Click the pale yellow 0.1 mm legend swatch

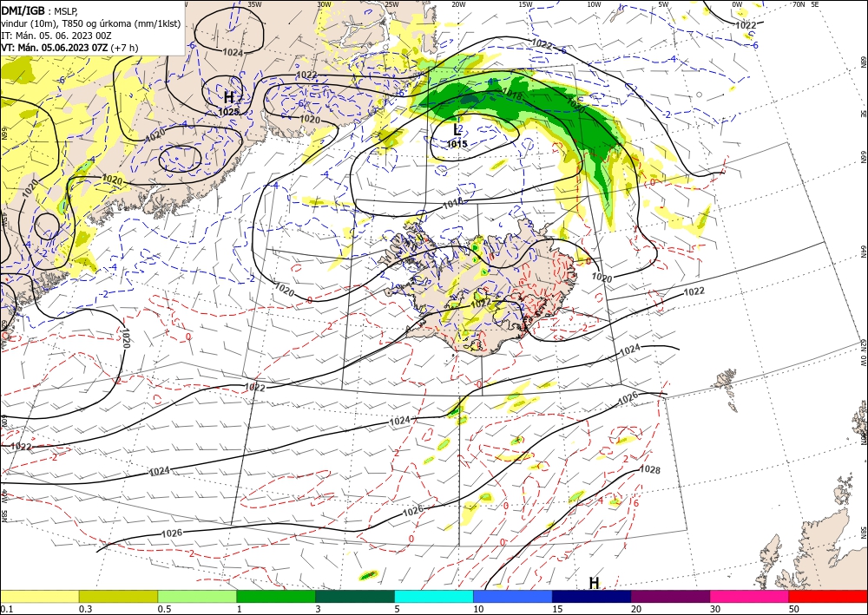(x=39, y=596)
